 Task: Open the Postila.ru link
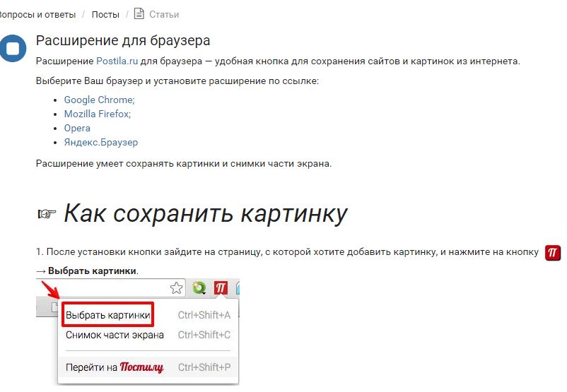pos(117,61)
